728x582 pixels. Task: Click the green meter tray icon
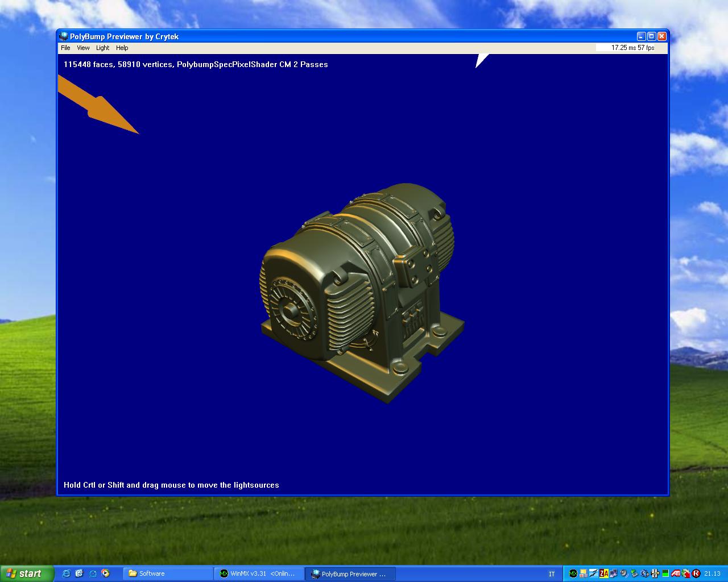click(x=665, y=573)
